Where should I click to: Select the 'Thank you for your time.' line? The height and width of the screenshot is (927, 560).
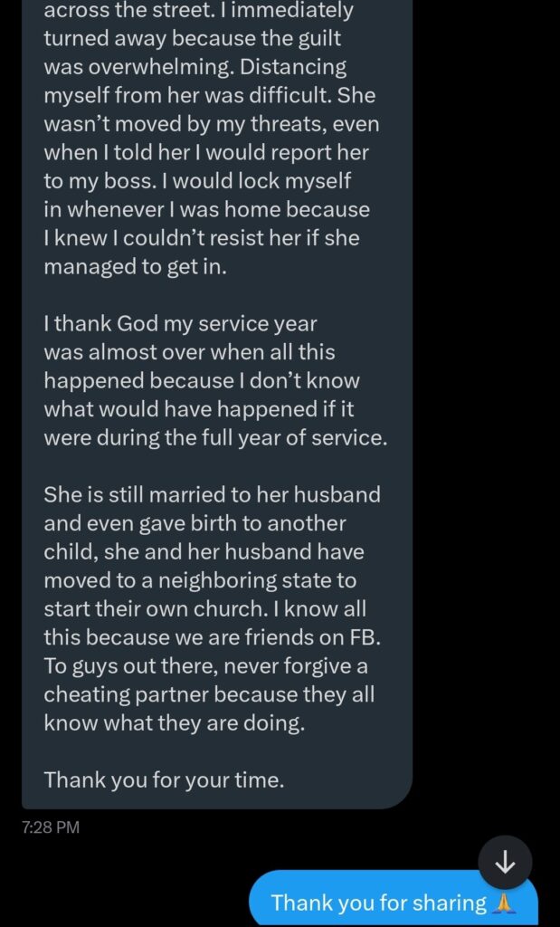pos(164,779)
